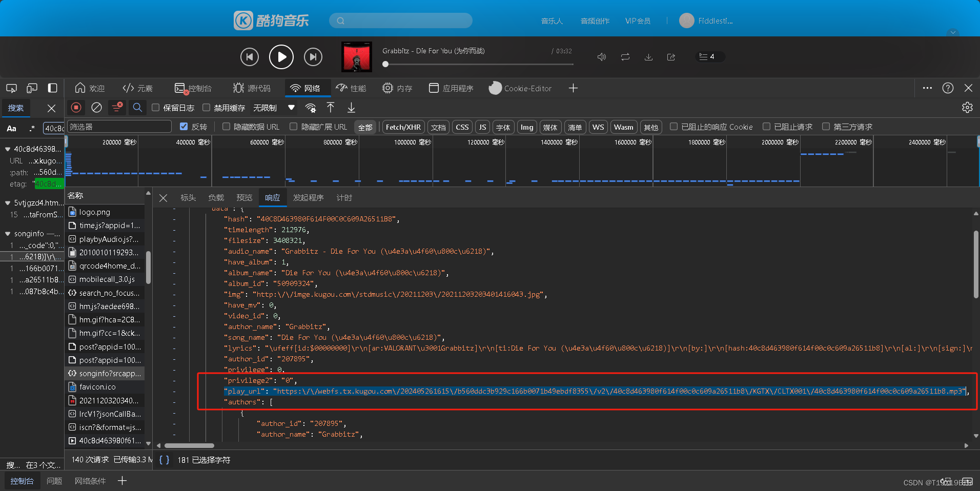Filter requests by Fetch/XHR
The image size is (980, 491).
click(403, 127)
